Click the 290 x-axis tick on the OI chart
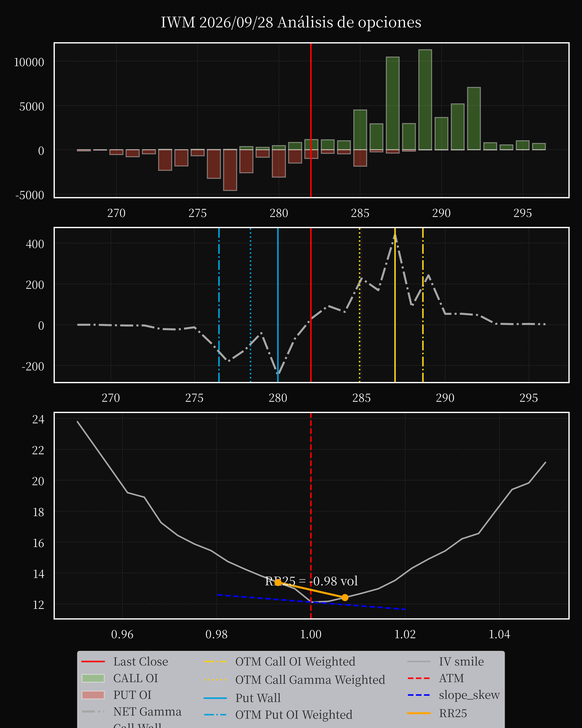The width and height of the screenshot is (582, 728). (x=441, y=213)
